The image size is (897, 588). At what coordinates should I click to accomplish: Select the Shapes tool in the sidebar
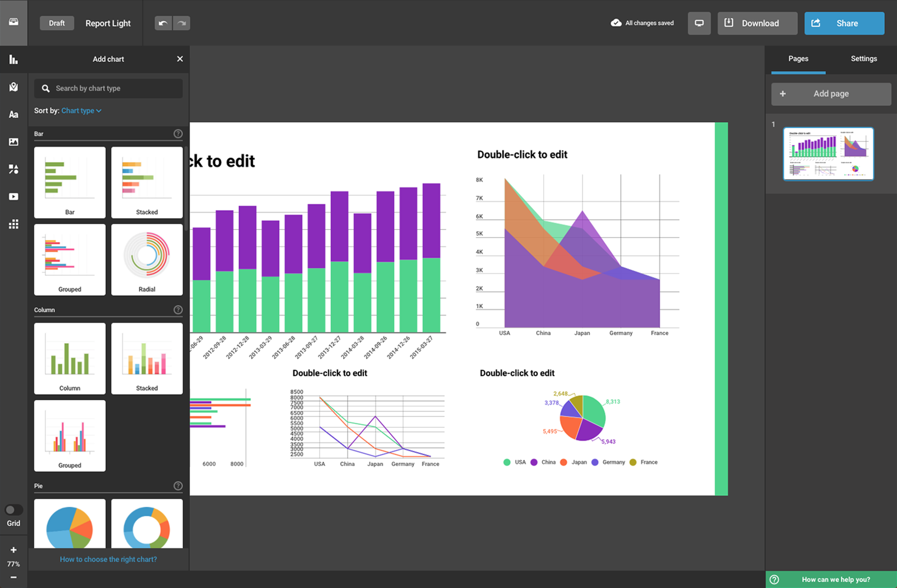13,169
